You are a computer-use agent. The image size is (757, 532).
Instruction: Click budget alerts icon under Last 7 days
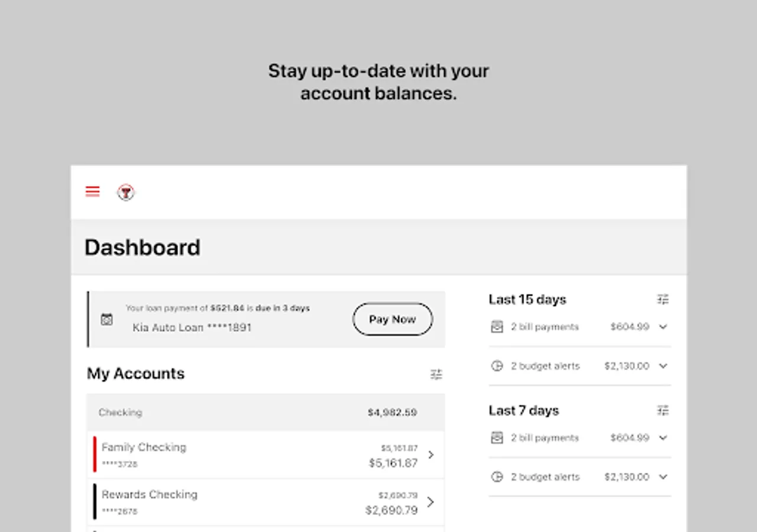click(497, 477)
